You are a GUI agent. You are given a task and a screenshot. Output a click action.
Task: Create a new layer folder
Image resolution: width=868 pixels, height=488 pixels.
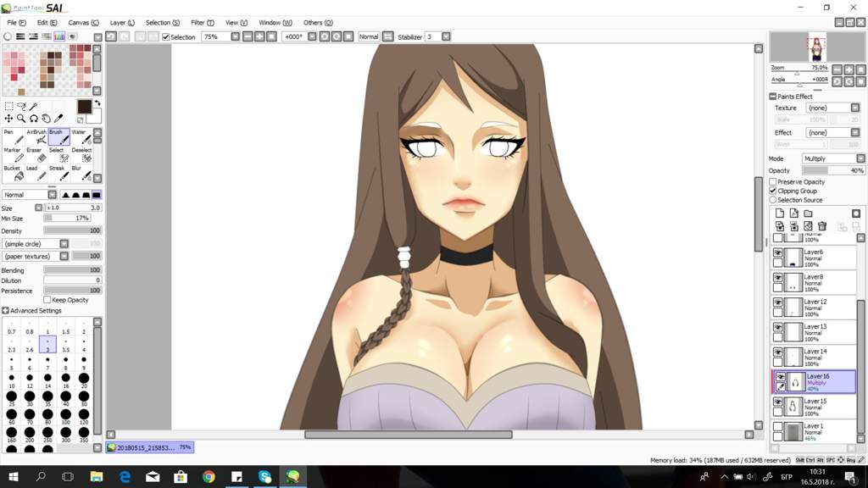pyautogui.click(x=808, y=213)
